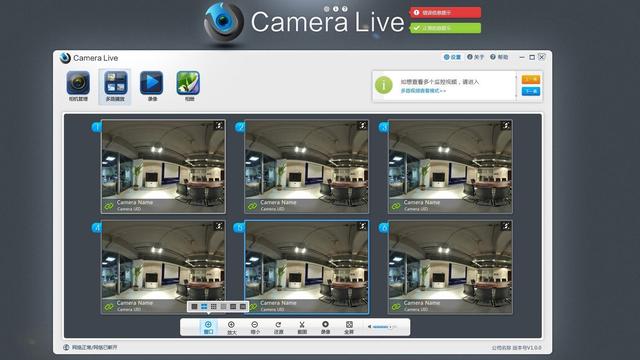Select the single-window layout option

point(194,307)
